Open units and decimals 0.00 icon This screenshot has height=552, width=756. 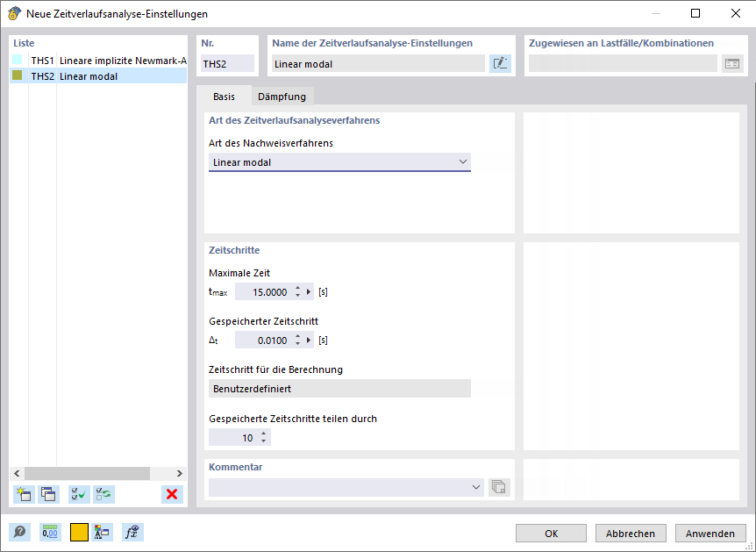(x=50, y=532)
